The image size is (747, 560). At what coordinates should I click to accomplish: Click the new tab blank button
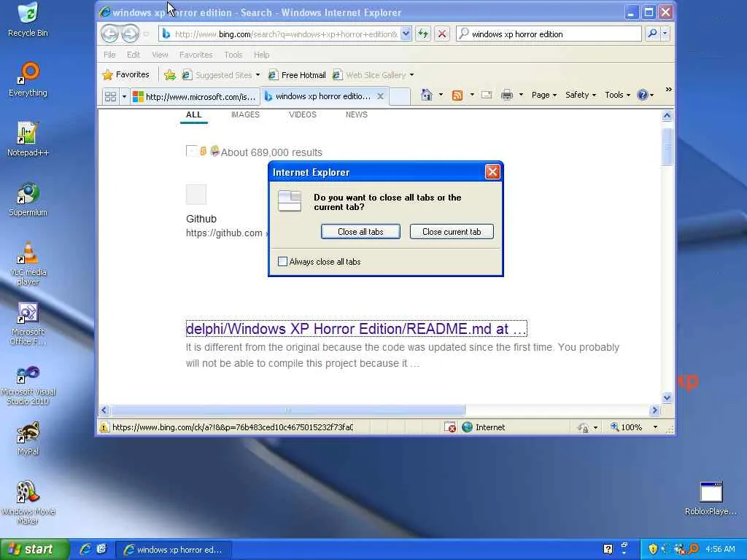pyautogui.click(x=400, y=97)
